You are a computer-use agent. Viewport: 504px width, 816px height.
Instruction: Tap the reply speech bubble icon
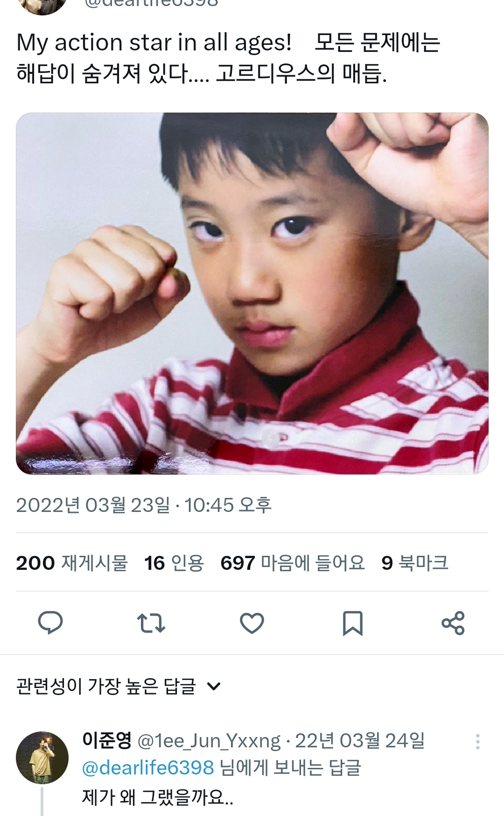[x=50, y=623]
